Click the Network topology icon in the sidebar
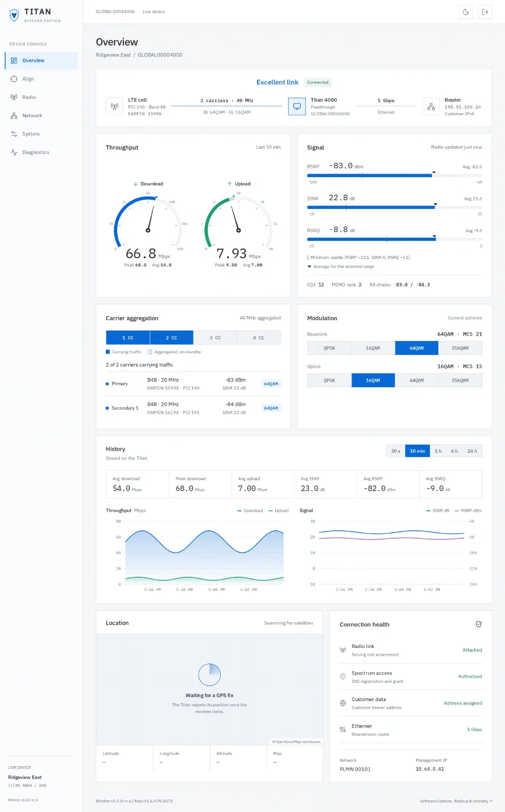 pos(14,116)
